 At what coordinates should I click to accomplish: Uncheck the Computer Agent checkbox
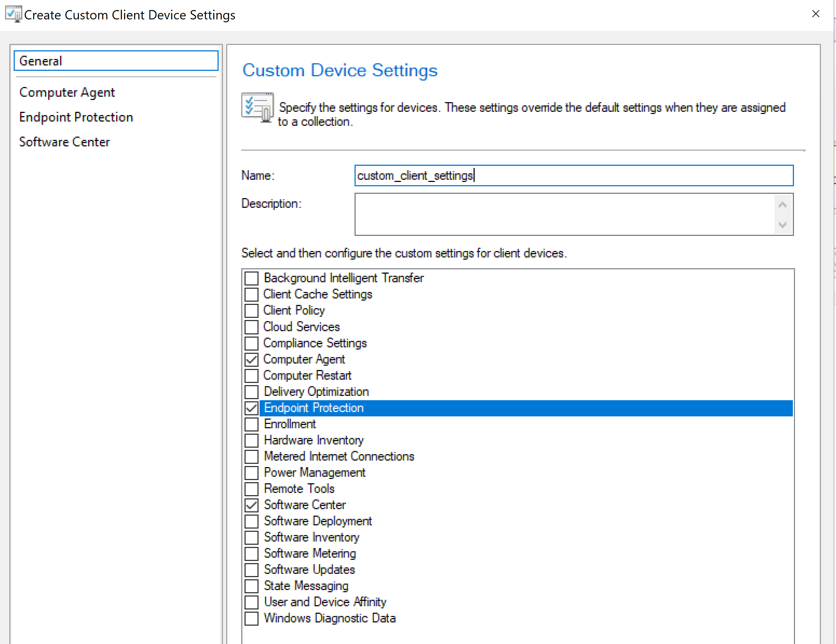tap(251, 360)
